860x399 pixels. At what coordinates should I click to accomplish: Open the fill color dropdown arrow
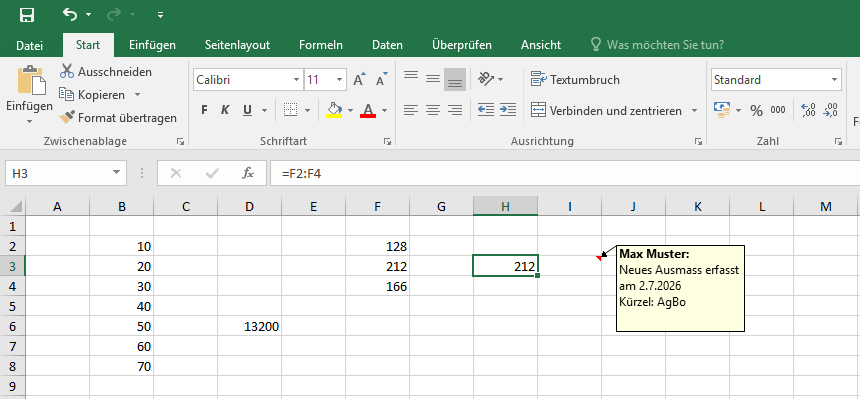(x=350, y=110)
